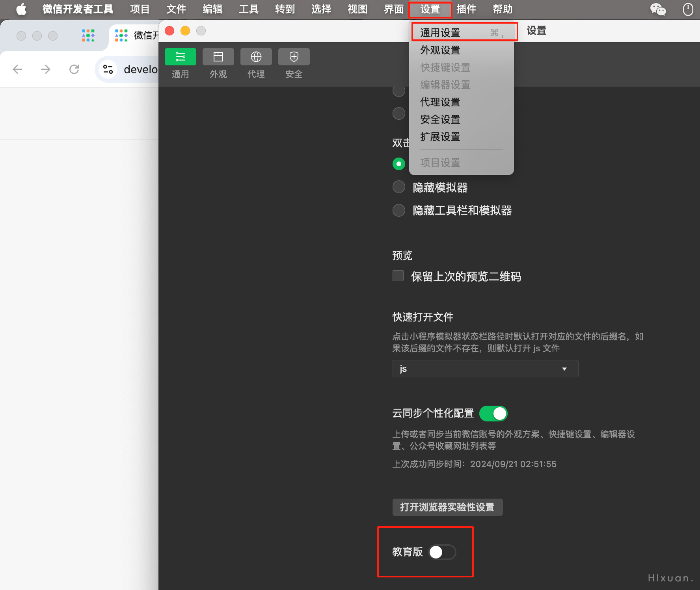Open the 转到 menu in menu bar
700x590 pixels.
coord(285,9)
